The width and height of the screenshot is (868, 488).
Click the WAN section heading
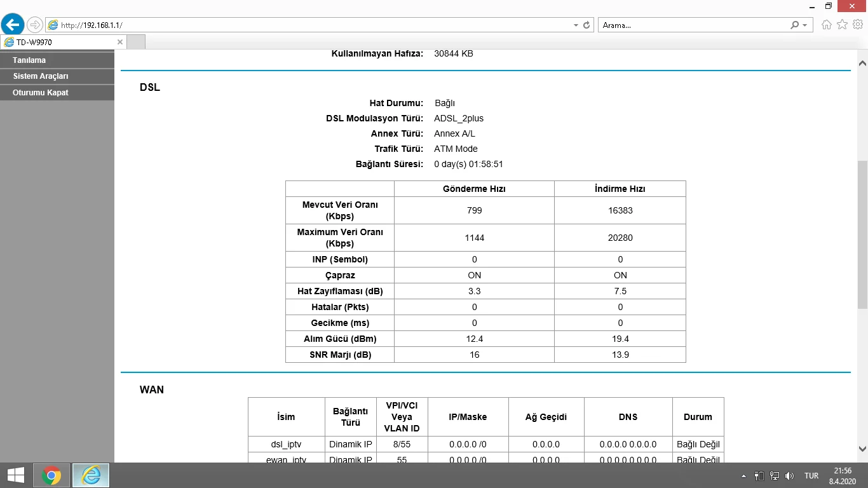tap(152, 390)
